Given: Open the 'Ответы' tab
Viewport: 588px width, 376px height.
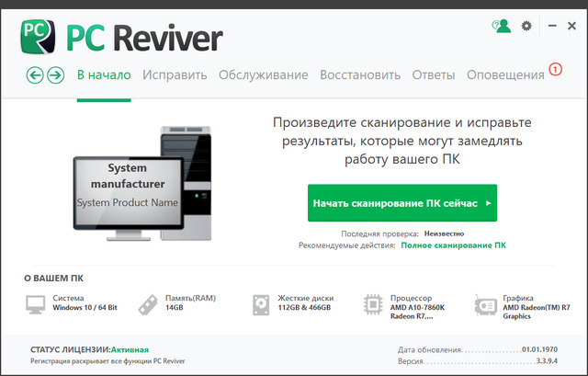Looking at the screenshot, I should (434, 75).
